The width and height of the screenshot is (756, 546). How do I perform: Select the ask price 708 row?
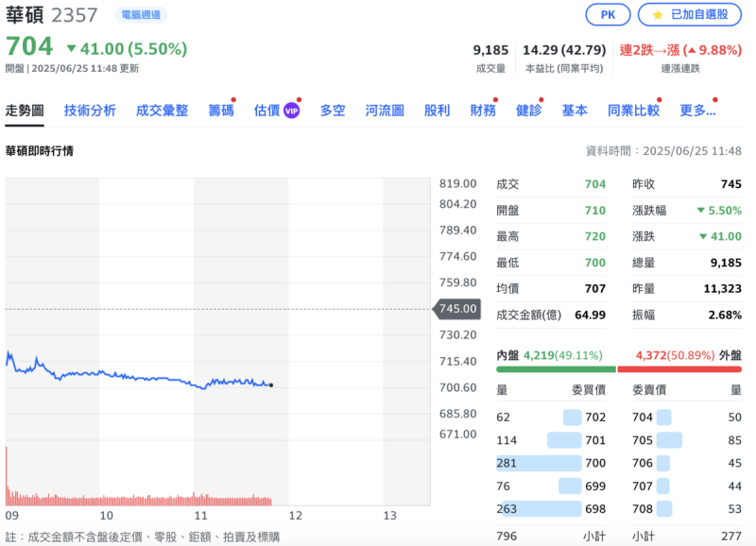(x=687, y=509)
